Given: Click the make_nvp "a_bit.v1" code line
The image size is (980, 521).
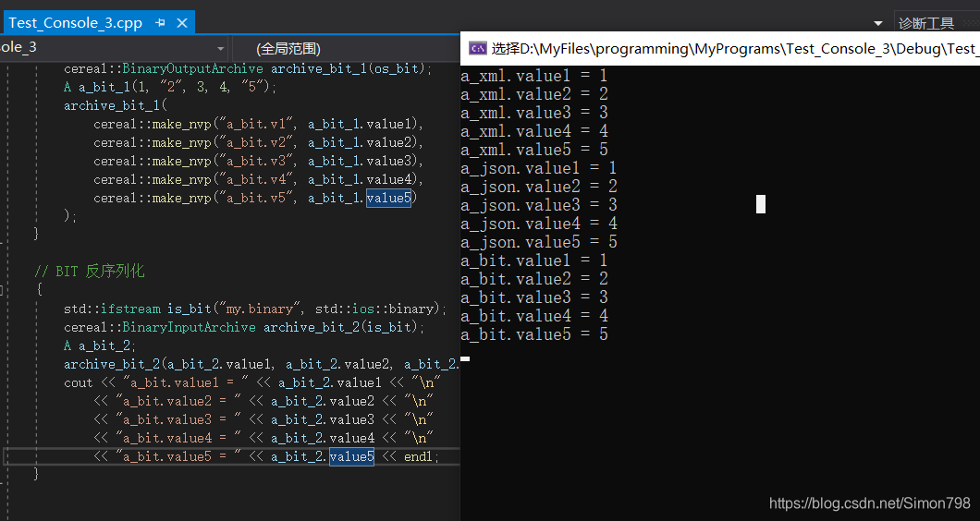Looking at the screenshot, I should (x=259, y=124).
